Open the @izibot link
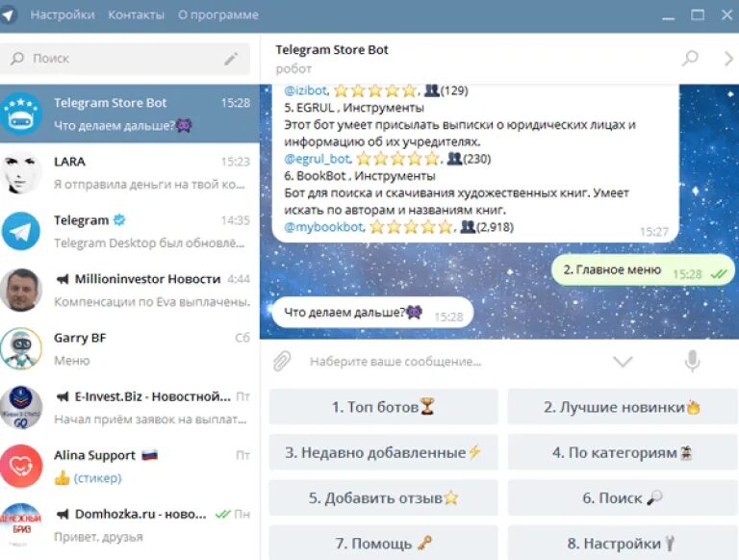739x560 pixels. (x=305, y=90)
